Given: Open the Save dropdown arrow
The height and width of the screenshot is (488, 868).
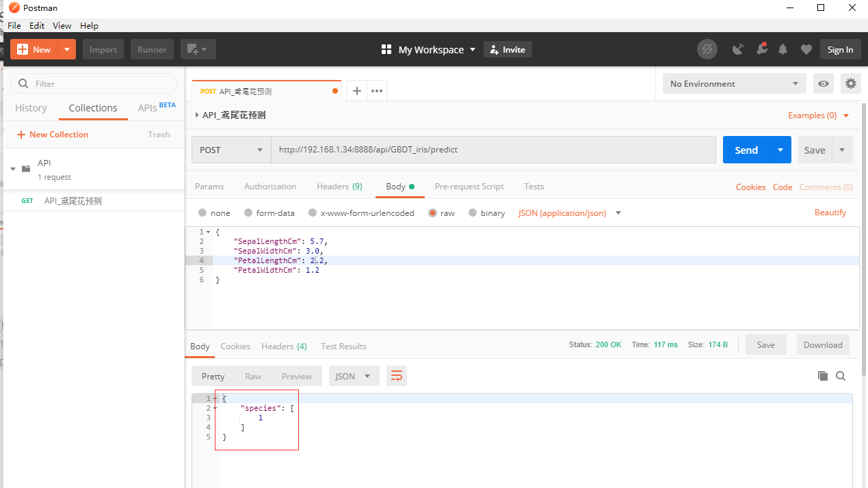Looking at the screenshot, I should [842, 150].
